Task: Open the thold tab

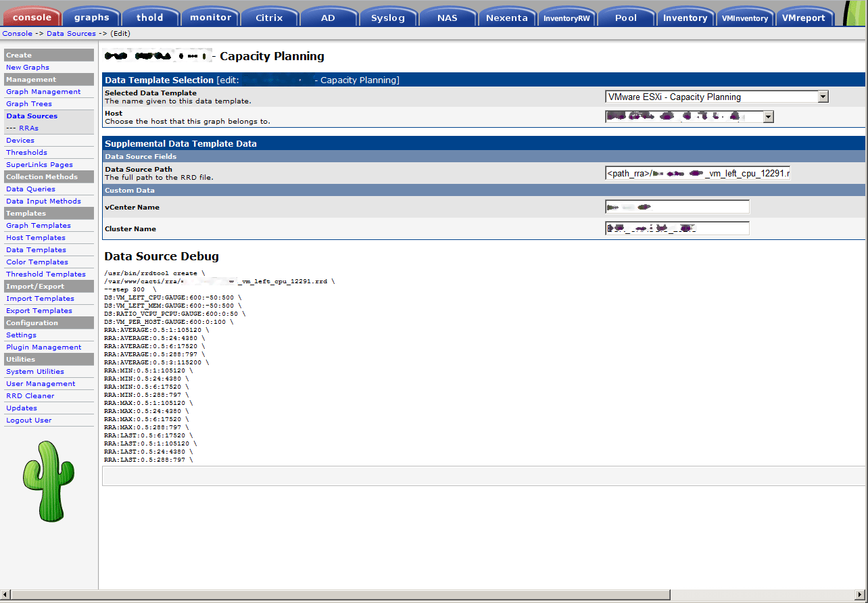Action: [149, 18]
